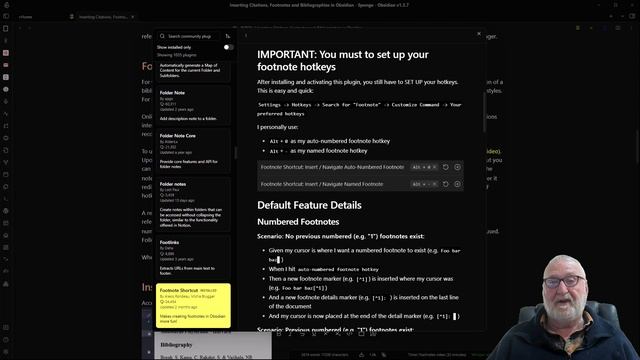Screen dimensions: 640x360
Task: Toggle the right sidebar icon
Action: coord(632,16)
